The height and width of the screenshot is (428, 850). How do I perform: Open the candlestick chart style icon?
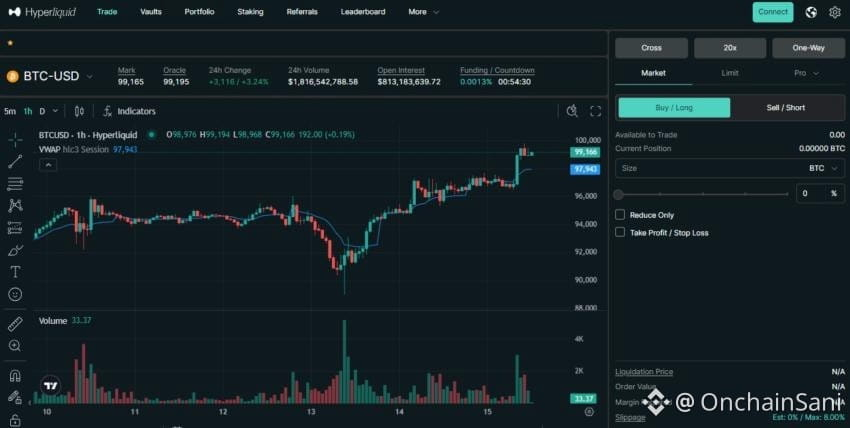point(79,111)
